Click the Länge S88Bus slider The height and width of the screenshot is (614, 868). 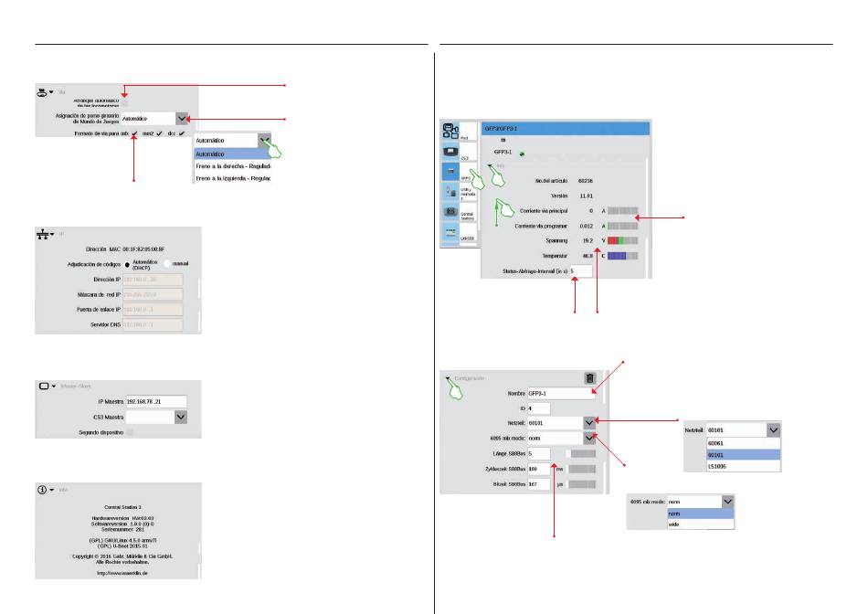click(581, 453)
